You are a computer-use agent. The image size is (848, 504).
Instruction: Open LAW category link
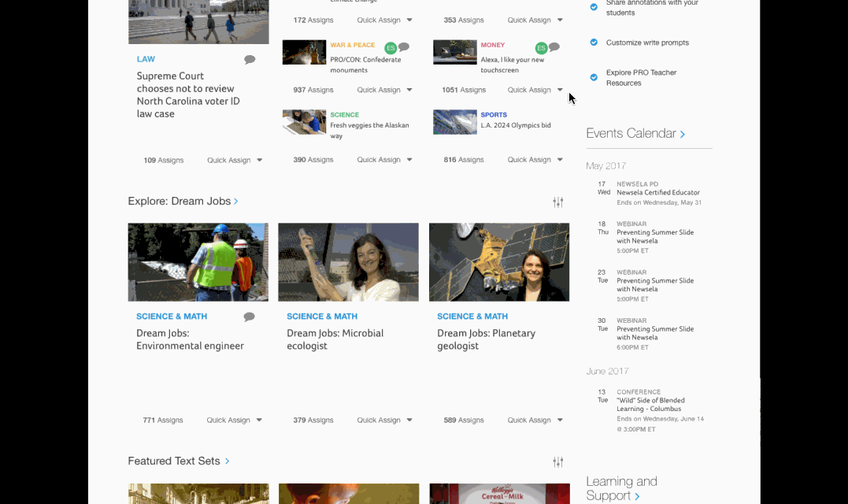point(146,59)
